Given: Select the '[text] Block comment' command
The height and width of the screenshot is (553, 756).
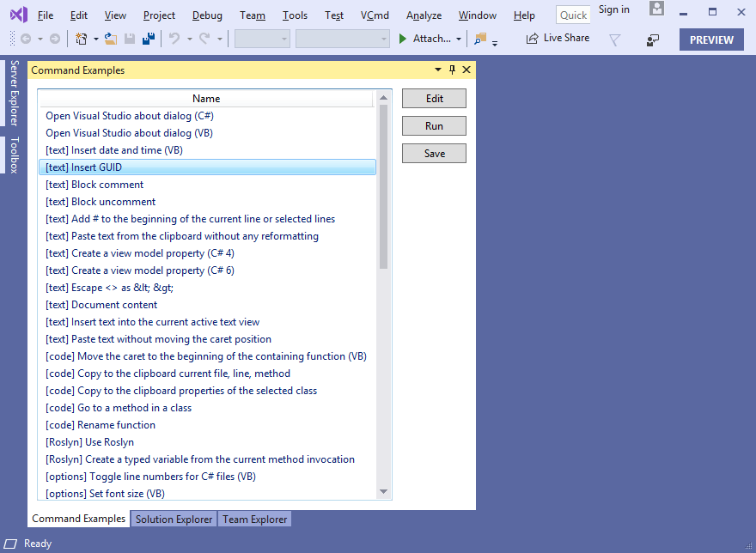Looking at the screenshot, I should 94,185.
